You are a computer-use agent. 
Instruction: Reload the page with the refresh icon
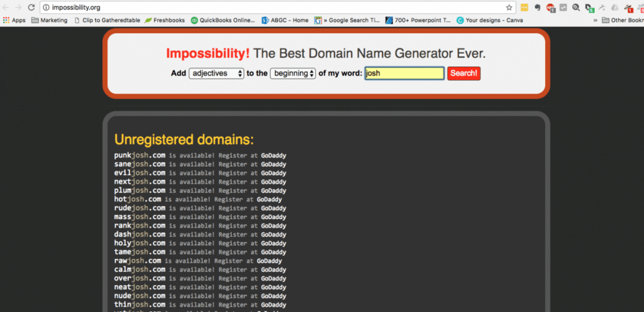click(x=31, y=8)
